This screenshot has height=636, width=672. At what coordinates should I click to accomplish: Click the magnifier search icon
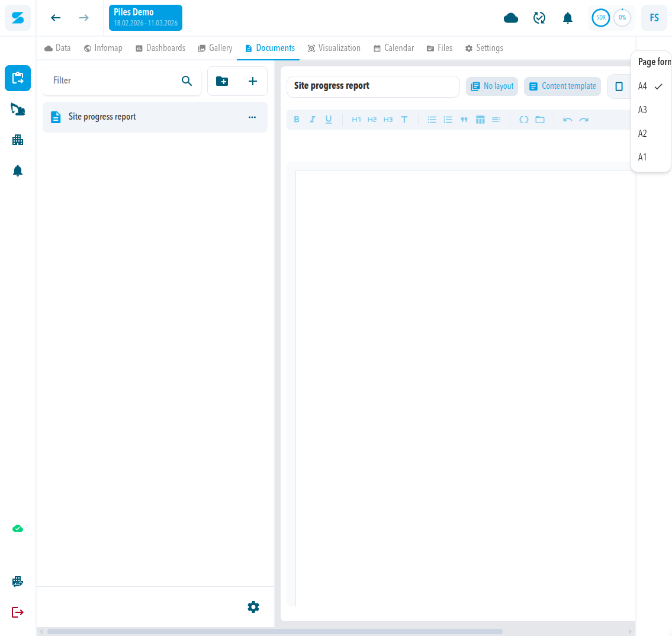tap(187, 81)
